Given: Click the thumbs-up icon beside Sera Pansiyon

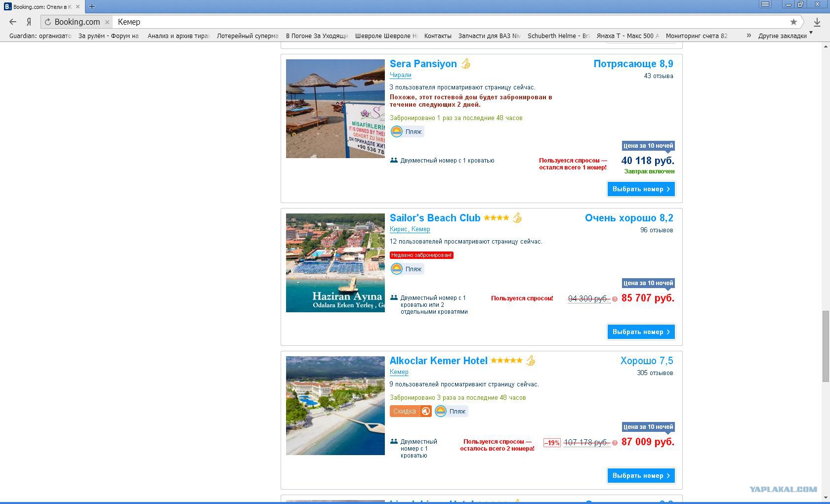Looking at the screenshot, I should [466, 64].
